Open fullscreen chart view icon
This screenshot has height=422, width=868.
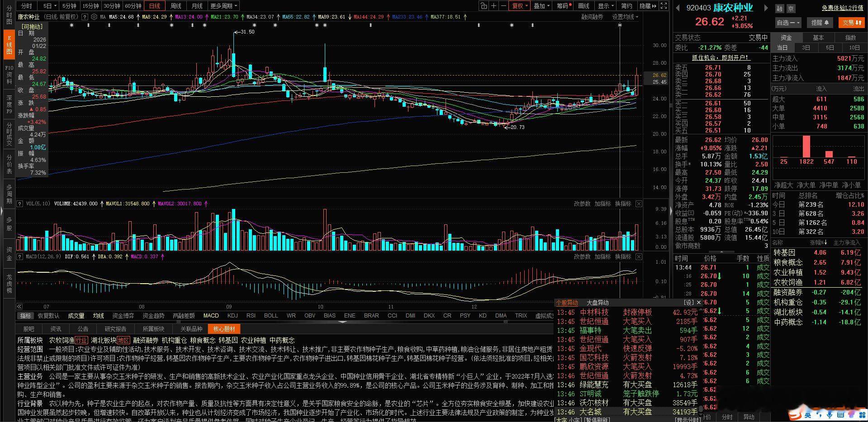pyautogui.click(x=664, y=6)
